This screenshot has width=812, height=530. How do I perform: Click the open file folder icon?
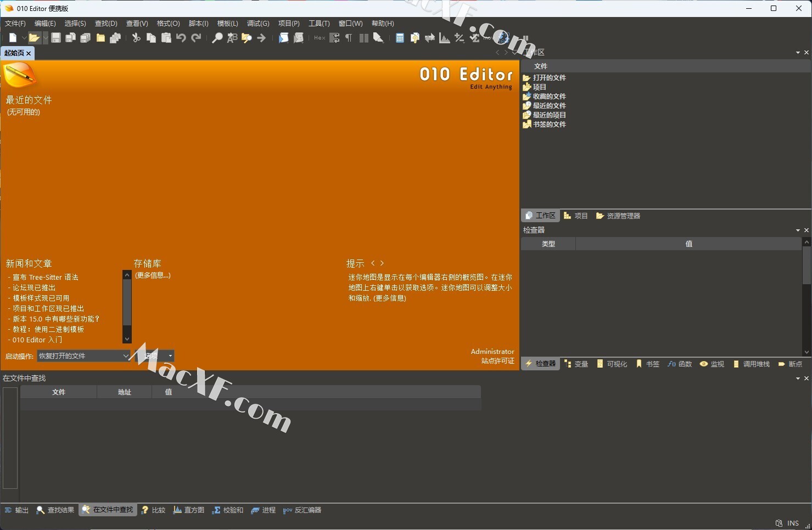[x=34, y=38]
